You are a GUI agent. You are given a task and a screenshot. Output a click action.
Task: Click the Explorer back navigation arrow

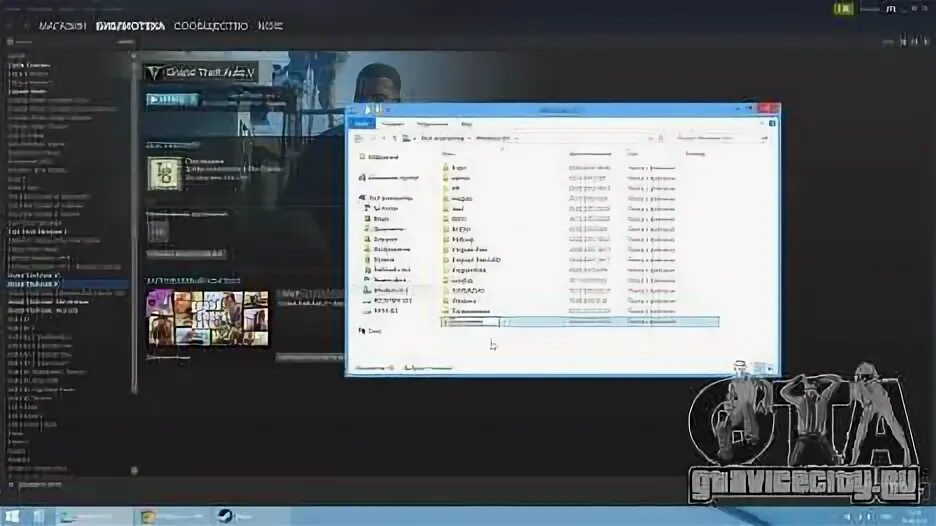358,139
